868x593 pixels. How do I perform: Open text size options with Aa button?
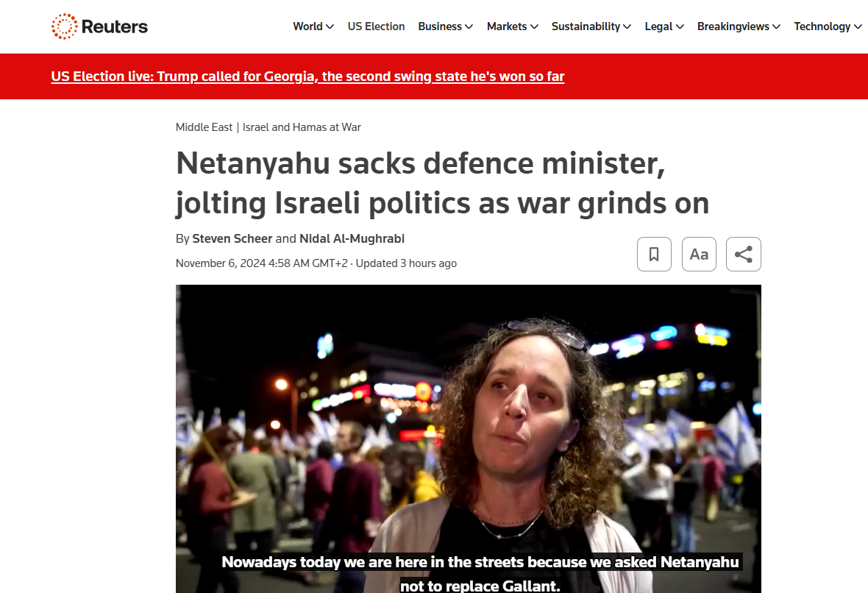(x=699, y=254)
